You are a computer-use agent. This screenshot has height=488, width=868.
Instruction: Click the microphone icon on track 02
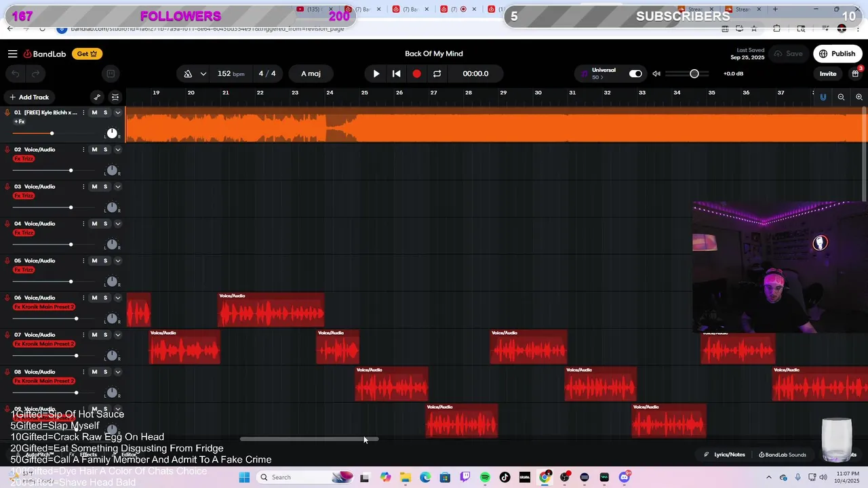click(x=7, y=150)
